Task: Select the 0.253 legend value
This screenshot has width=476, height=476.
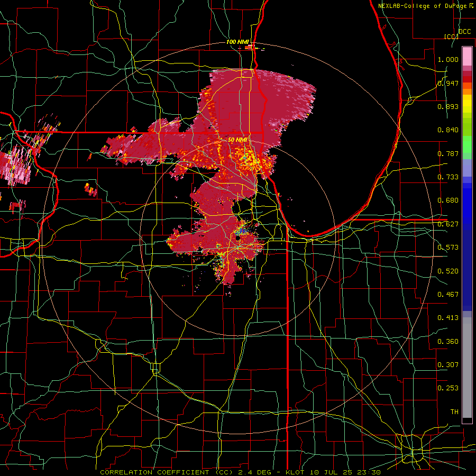Action: (448, 388)
